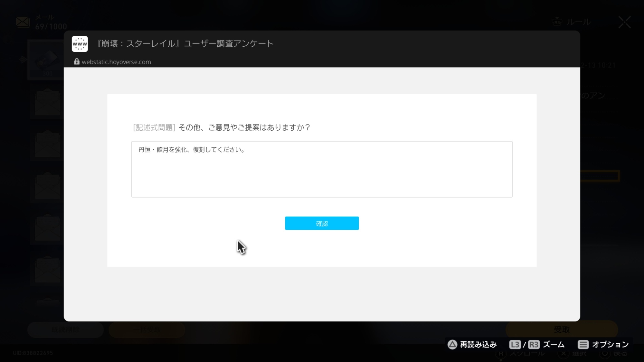Click the R3 stick icon beside ズーム
Screen dimensions: 644x362
[x=534, y=345]
